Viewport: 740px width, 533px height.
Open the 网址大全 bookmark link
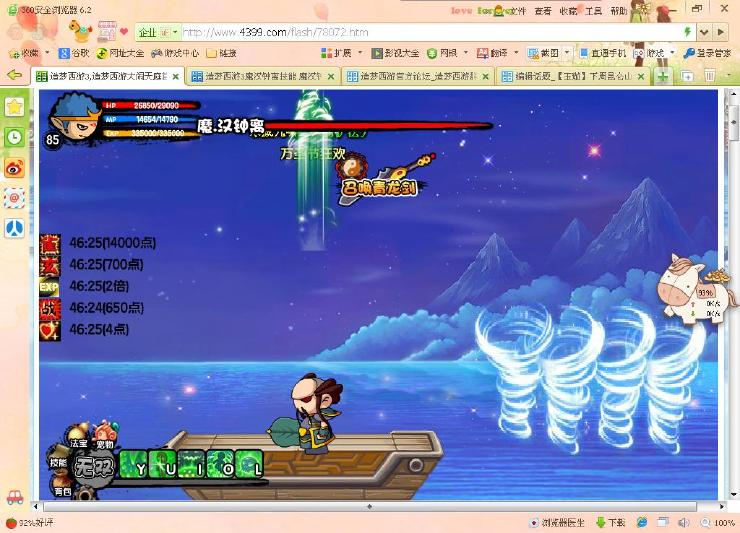(x=120, y=53)
